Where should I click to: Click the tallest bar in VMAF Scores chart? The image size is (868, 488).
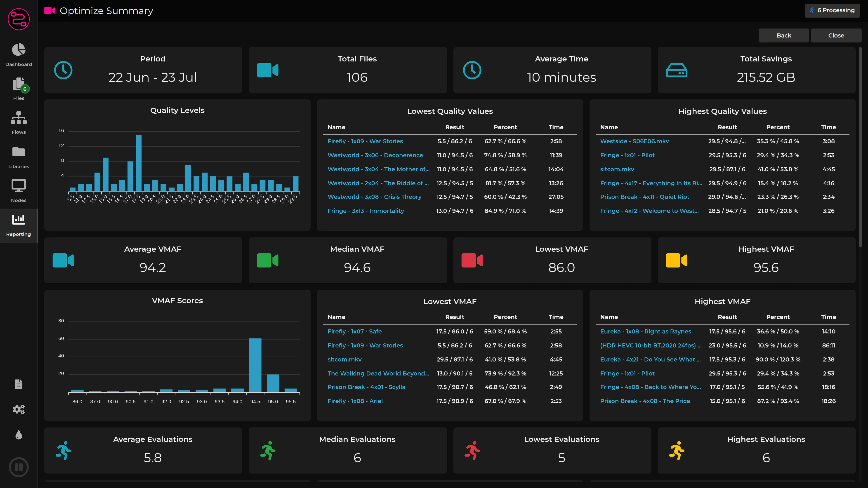(255, 365)
